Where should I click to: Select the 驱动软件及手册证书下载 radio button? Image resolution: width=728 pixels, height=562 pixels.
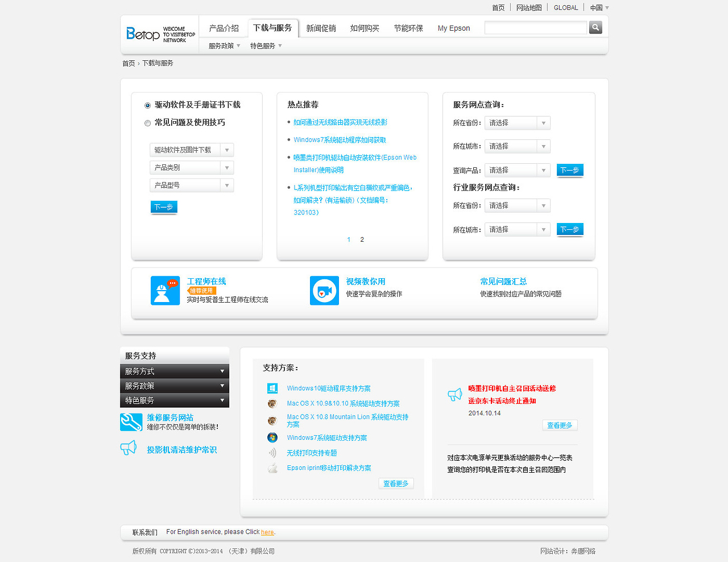pyautogui.click(x=147, y=105)
